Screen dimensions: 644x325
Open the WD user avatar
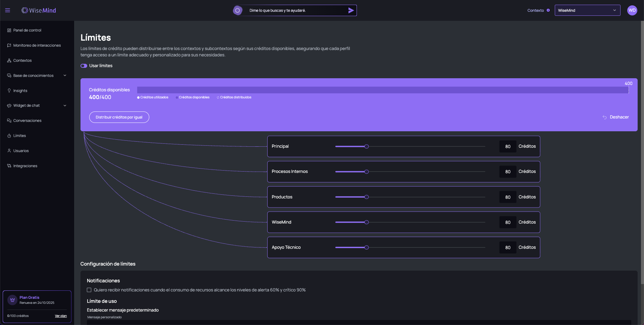click(x=632, y=10)
